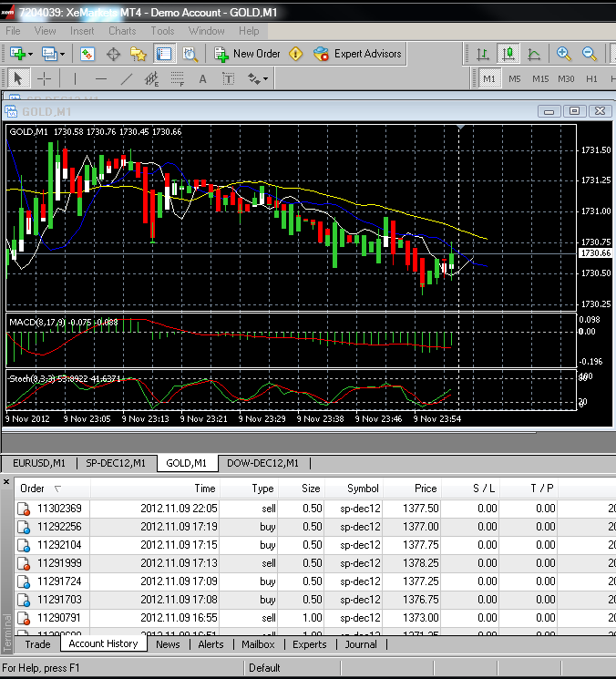Select order 11291999 row
Image resolution: width=616 pixels, height=679 pixels.
pyautogui.click(x=315, y=563)
